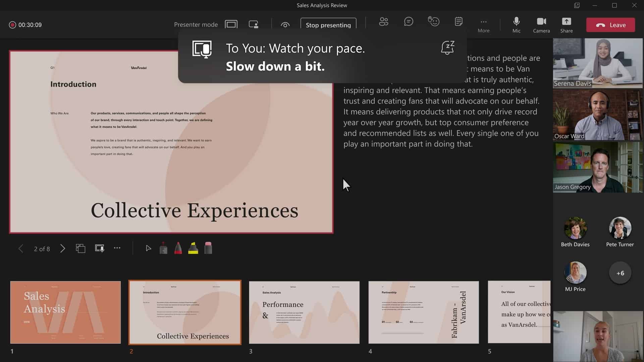Toggle private view eye icon
The image size is (644, 362).
285,25
